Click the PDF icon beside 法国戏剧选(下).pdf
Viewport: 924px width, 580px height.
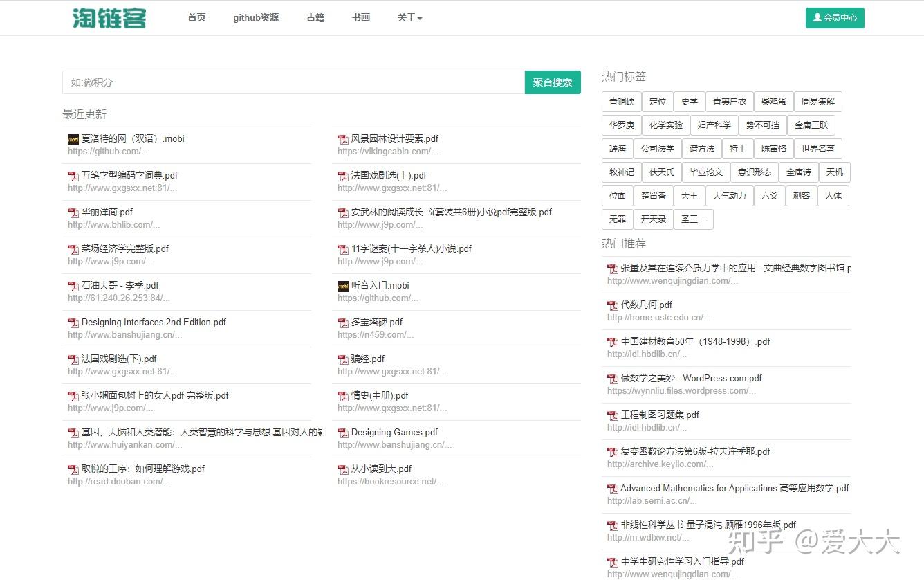pyautogui.click(x=73, y=359)
